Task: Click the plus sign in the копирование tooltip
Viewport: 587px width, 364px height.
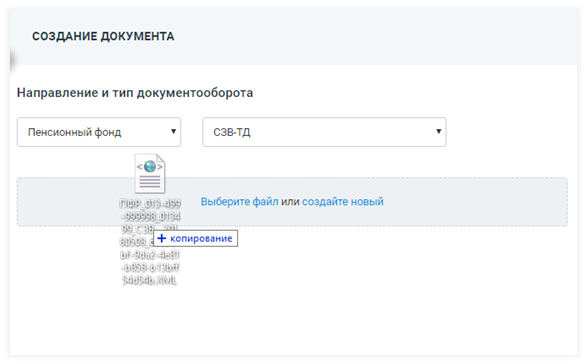Action: (x=161, y=238)
